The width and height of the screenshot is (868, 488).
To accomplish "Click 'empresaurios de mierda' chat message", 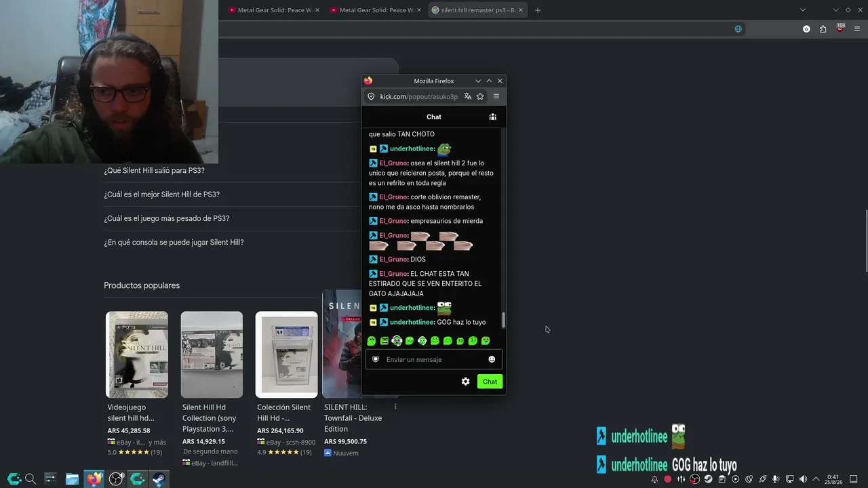I will tap(446, 221).
